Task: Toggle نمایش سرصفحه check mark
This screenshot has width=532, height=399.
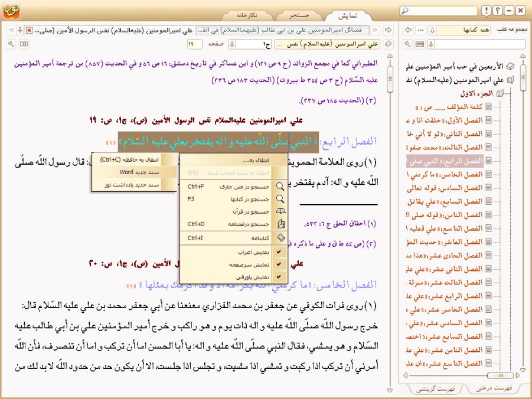Action: (x=279, y=264)
